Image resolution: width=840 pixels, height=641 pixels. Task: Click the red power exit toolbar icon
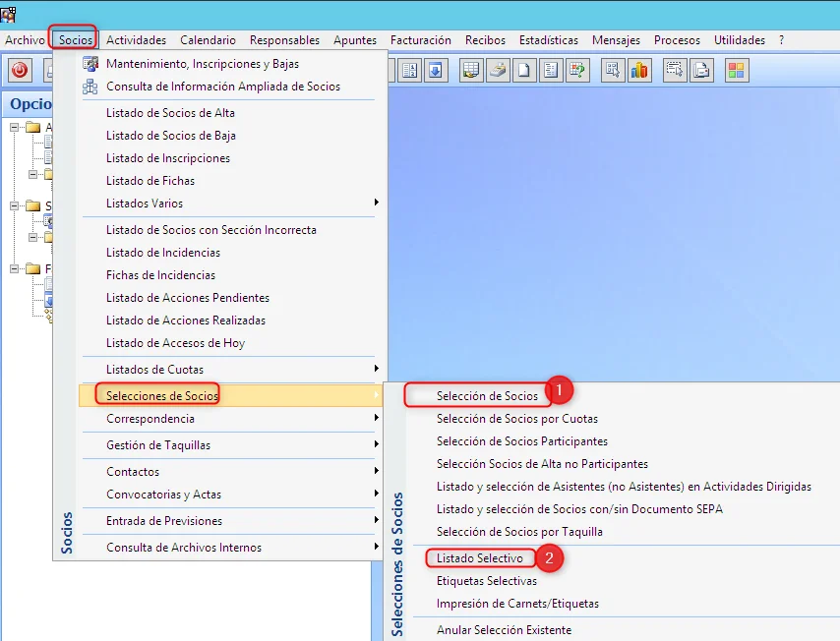[20, 70]
